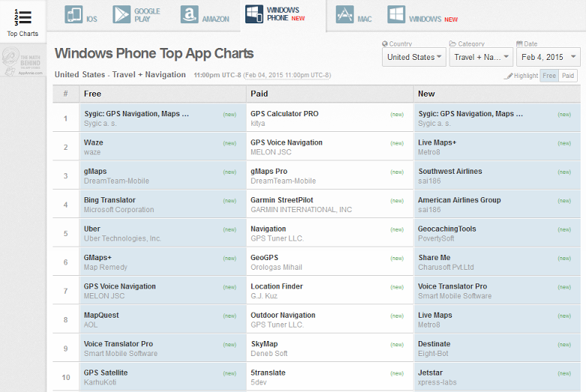Click the iOS store device icon

tap(74, 15)
